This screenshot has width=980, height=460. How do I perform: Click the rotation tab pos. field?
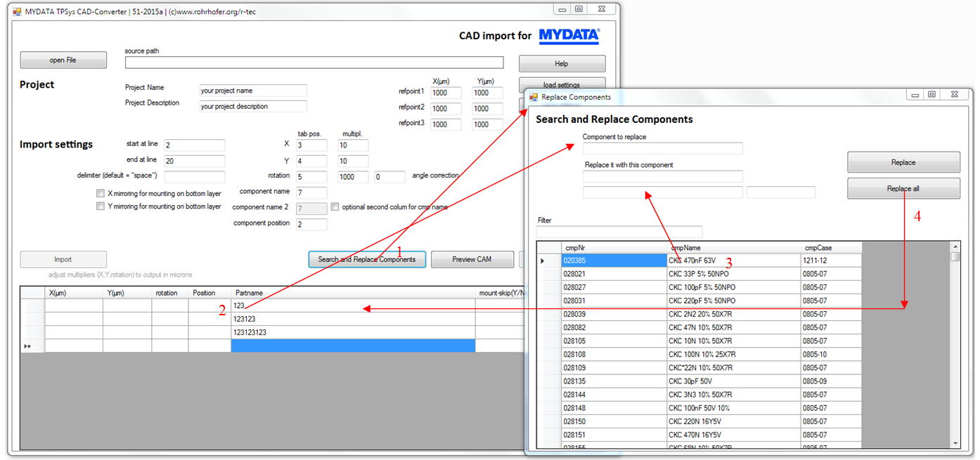311,177
